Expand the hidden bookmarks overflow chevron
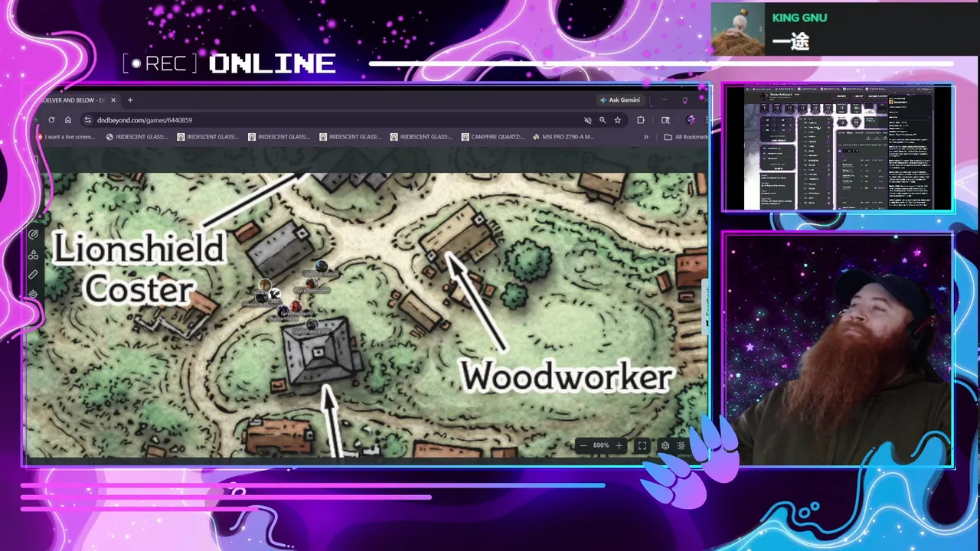Viewport: 980px width, 551px height. pyautogui.click(x=645, y=137)
